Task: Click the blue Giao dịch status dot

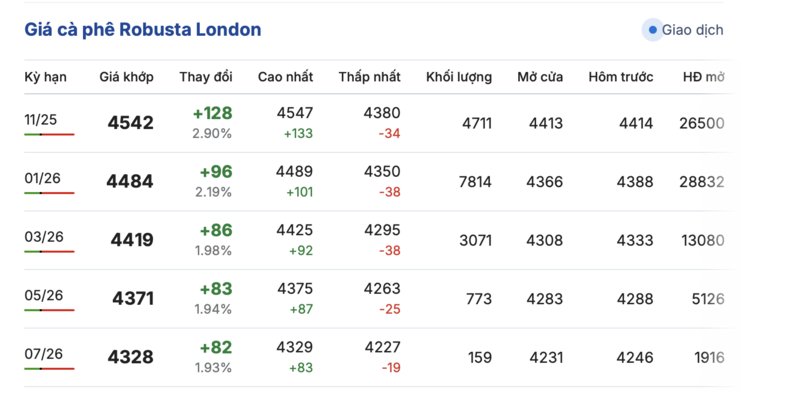Action: click(652, 30)
